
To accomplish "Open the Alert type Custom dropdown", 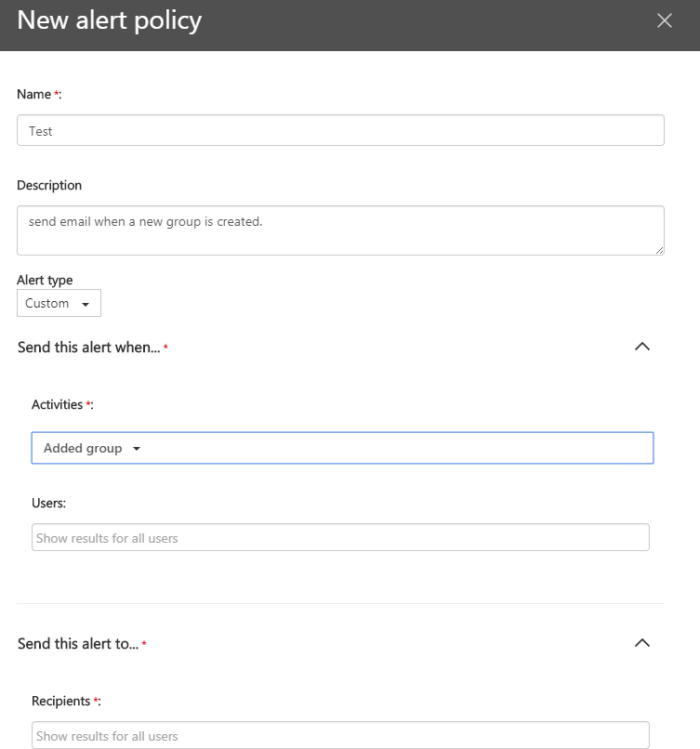I will (59, 303).
